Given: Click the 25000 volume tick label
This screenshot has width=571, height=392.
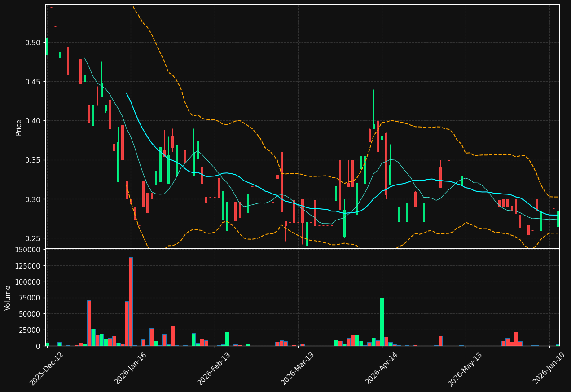Looking at the screenshot, I should tap(30, 330).
